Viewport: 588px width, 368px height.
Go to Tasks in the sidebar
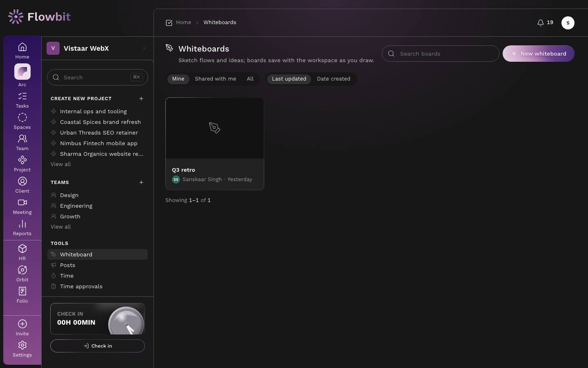point(22,100)
